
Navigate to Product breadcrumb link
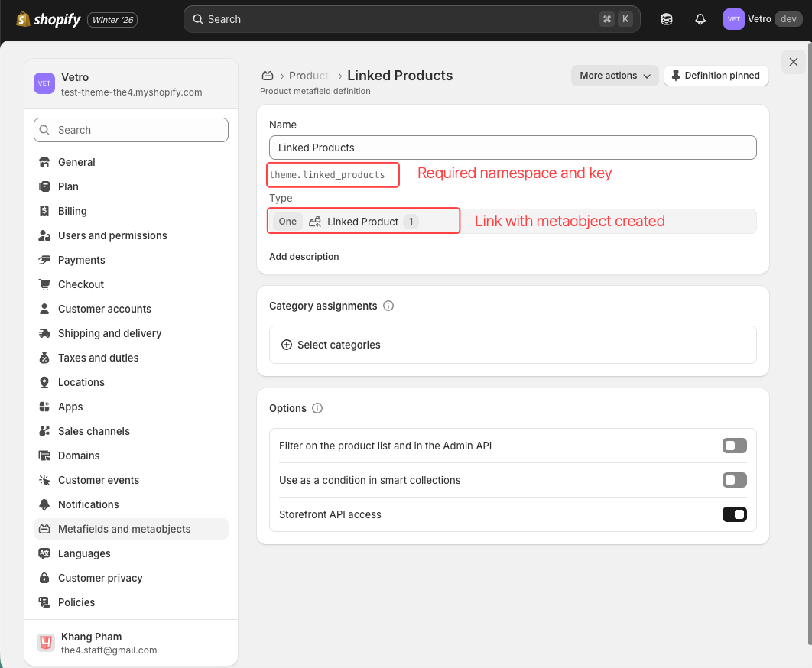click(x=309, y=76)
